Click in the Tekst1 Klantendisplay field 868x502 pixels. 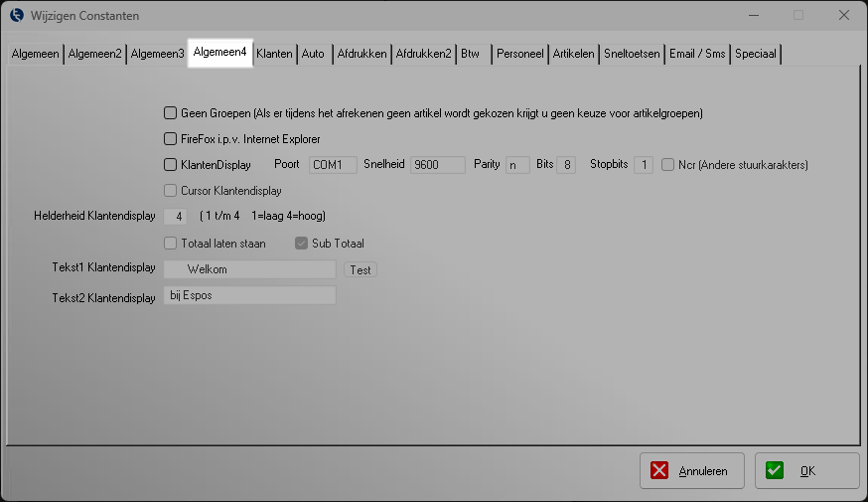[x=249, y=269]
